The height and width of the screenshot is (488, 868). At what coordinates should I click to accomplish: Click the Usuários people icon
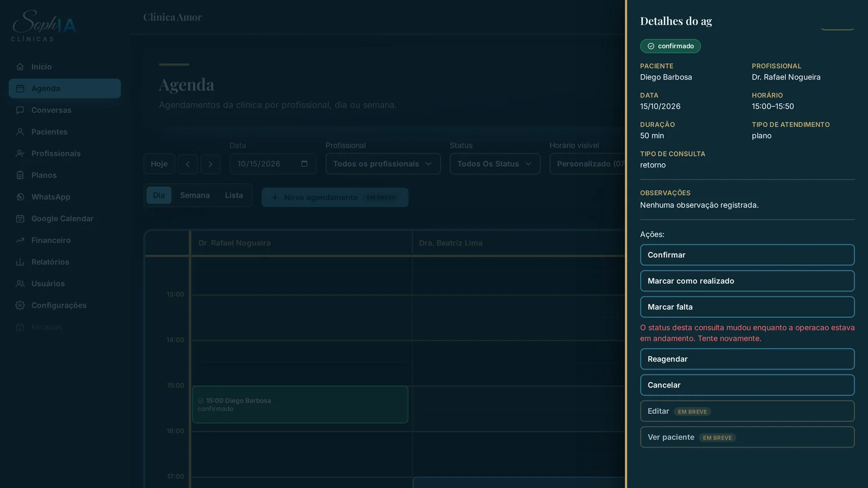pos(20,284)
